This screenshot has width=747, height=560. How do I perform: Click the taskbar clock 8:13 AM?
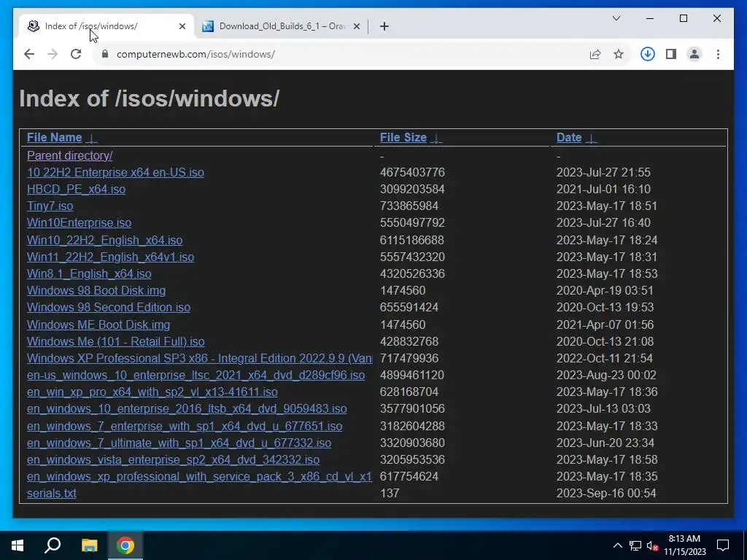(684, 539)
